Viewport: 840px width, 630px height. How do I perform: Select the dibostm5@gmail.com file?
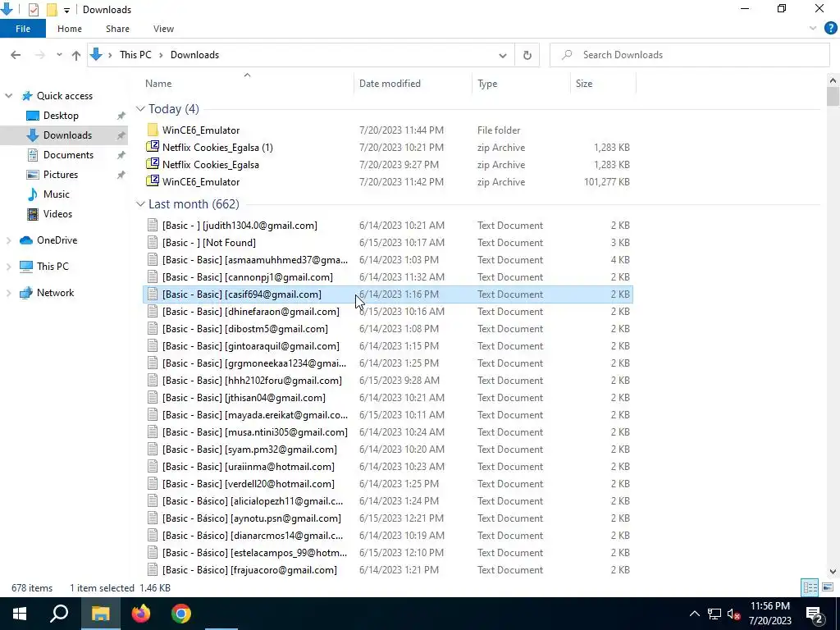(x=388, y=328)
